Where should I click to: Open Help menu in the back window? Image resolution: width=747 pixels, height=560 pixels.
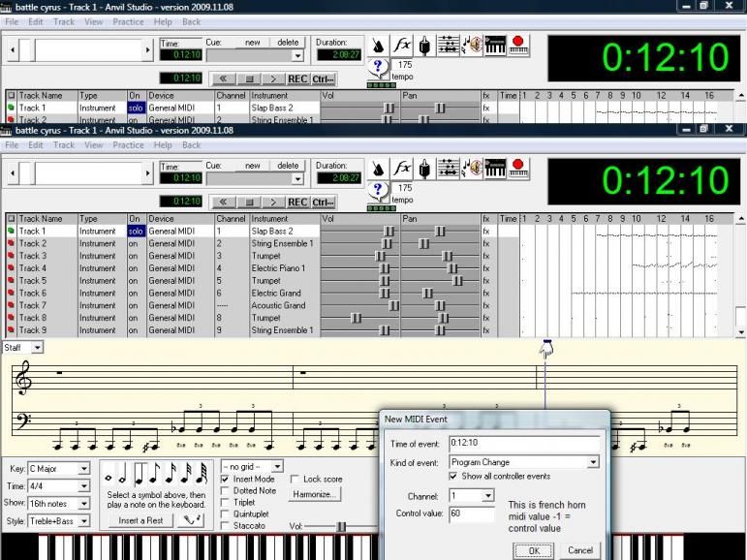coord(163,22)
